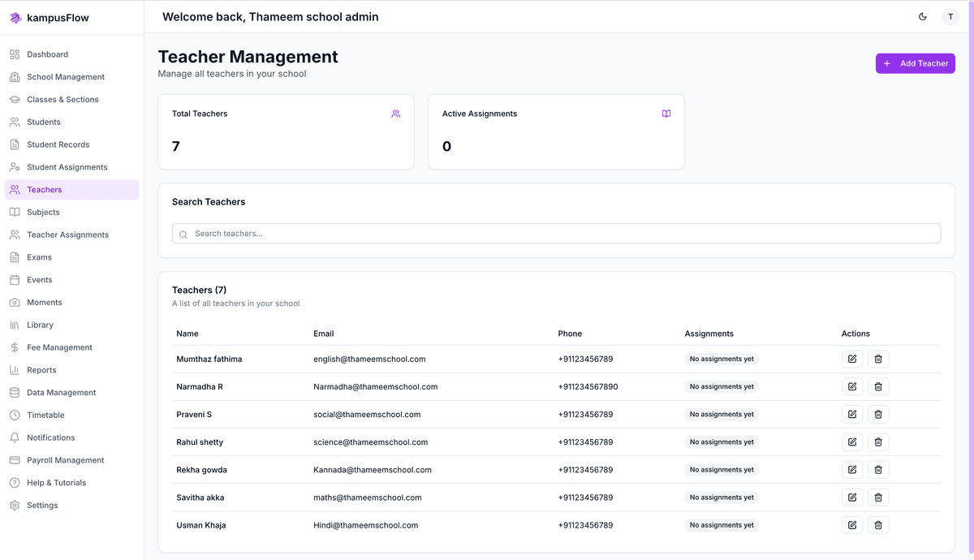The width and height of the screenshot is (974, 560).
Task: Click the book icon on Active Assignments card
Action: [x=666, y=114]
